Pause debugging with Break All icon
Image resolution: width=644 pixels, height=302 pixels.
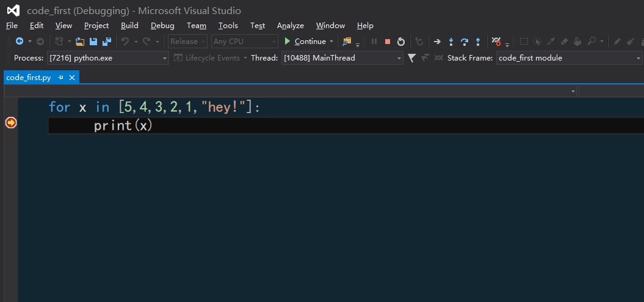pos(374,41)
